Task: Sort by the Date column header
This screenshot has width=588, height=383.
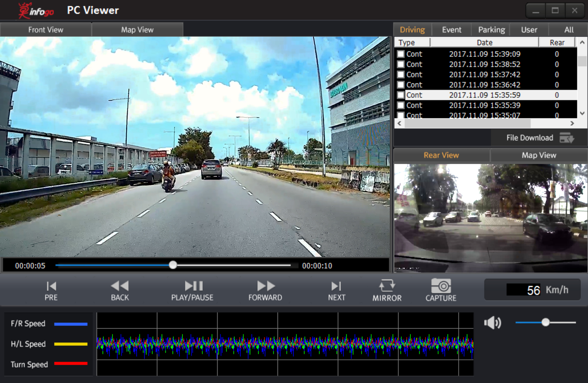Action: (x=485, y=42)
